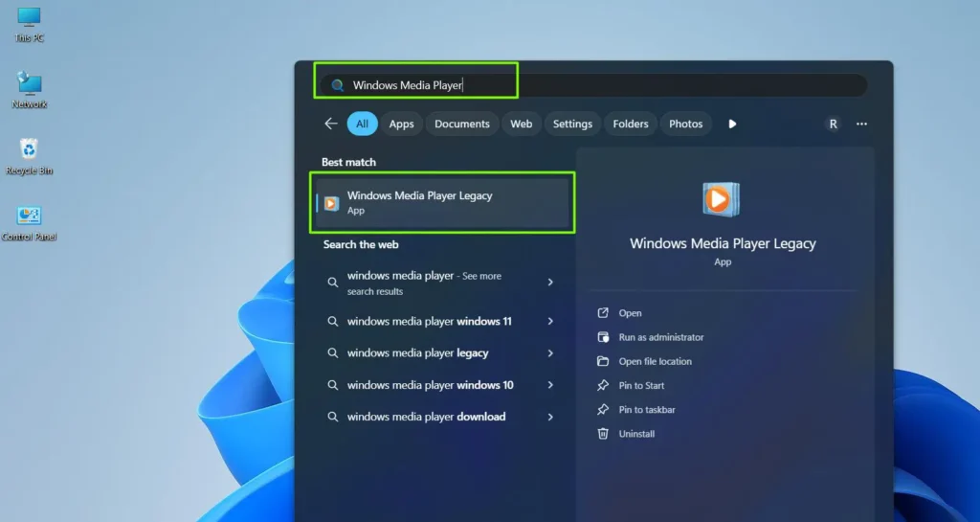Click the Windows Media Player Legacy title text in details pane

tap(723, 244)
